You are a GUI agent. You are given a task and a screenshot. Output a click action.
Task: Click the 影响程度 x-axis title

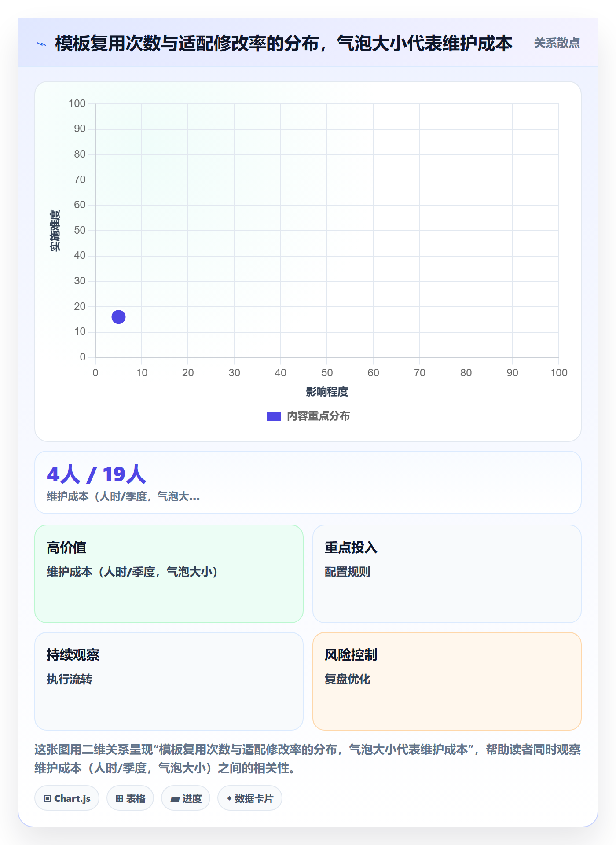coord(327,392)
